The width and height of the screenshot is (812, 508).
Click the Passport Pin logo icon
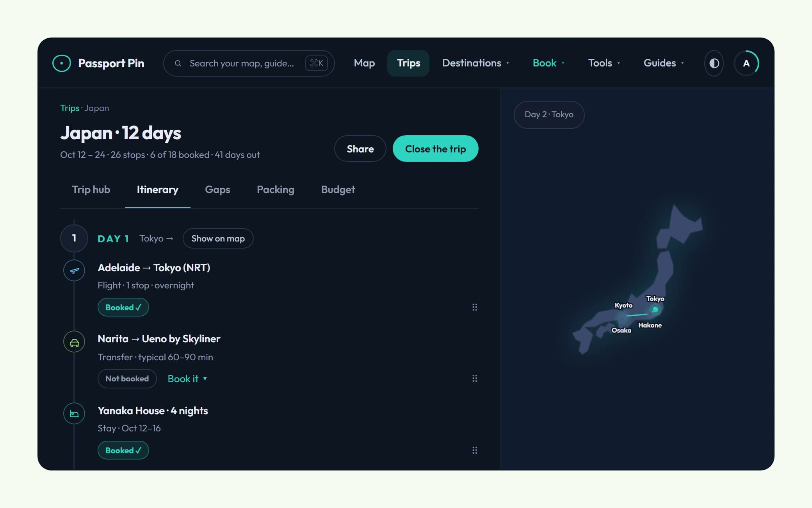(x=62, y=63)
